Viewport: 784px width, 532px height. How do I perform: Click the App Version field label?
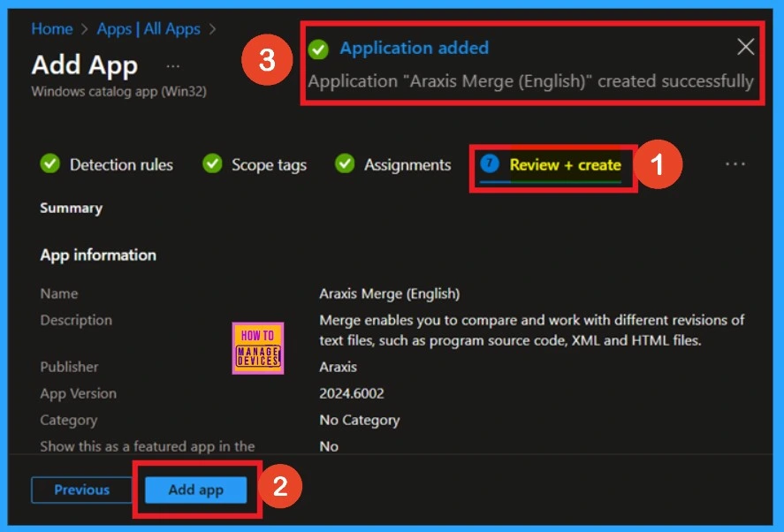[x=78, y=393]
